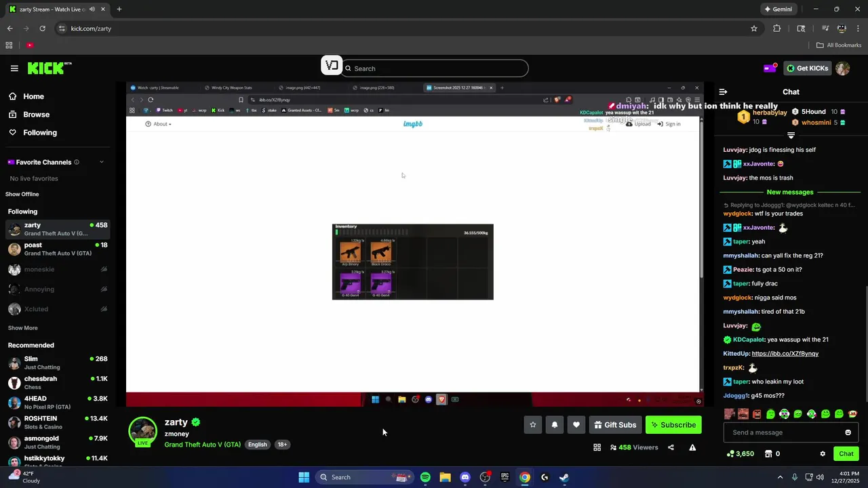Click the Windows Start button

(304, 477)
